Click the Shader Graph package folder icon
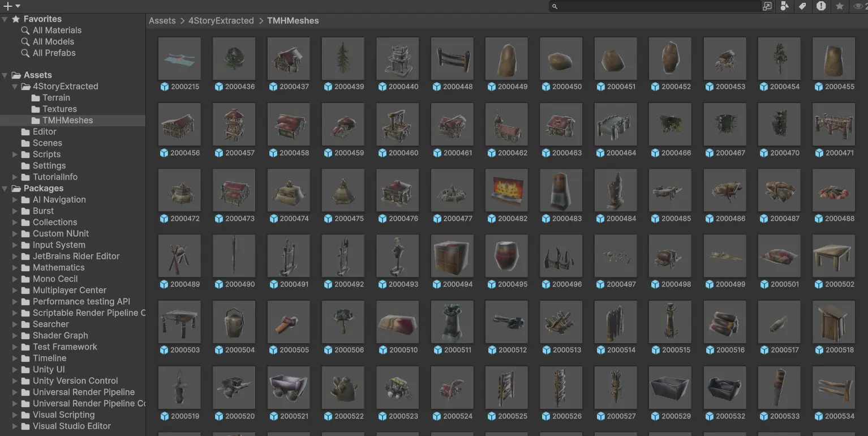This screenshot has height=436, width=868. (x=25, y=336)
